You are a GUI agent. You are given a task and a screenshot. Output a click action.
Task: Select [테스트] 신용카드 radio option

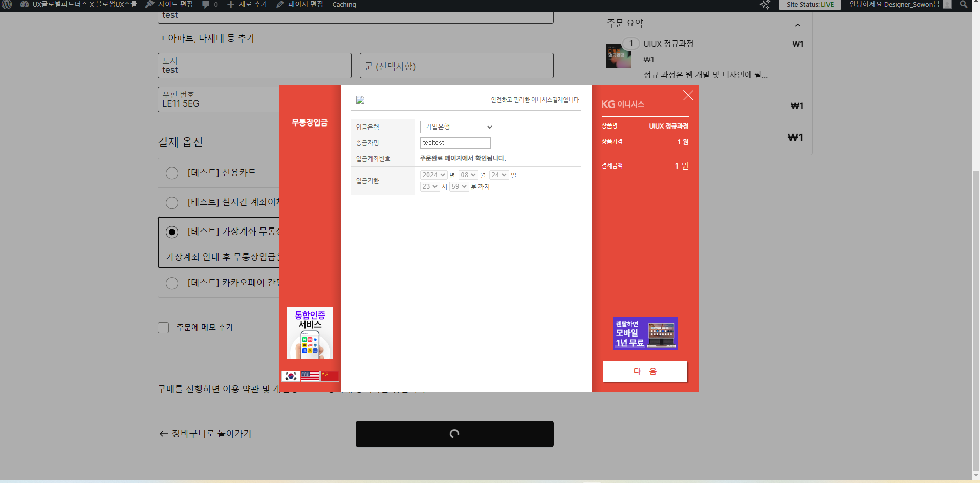[172, 173]
